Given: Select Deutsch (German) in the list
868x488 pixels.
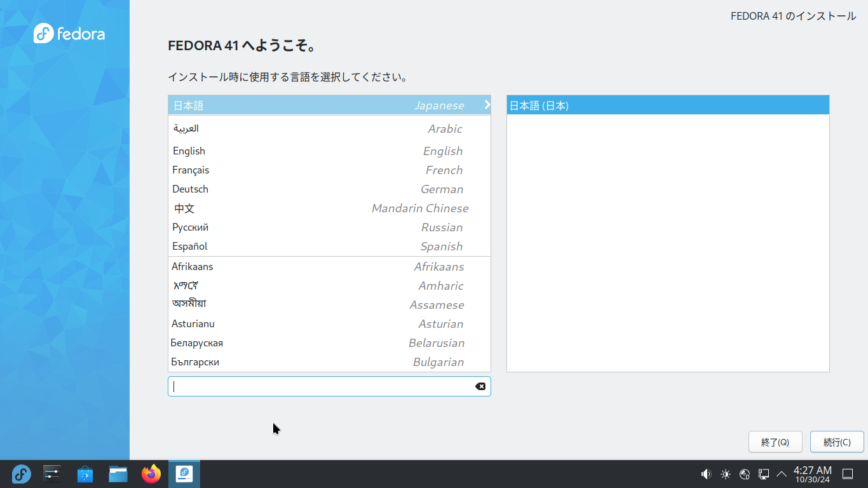Looking at the screenshot, I should [329, 189].
